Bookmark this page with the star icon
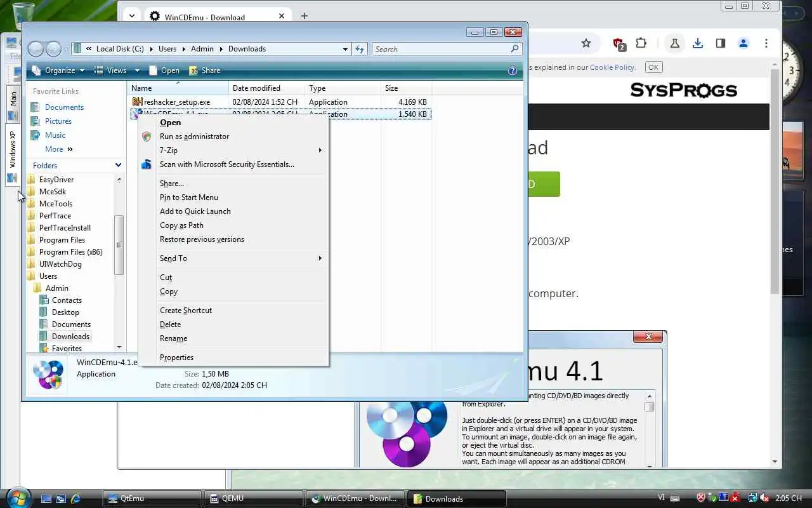812x508 pixels. [586, 43]
